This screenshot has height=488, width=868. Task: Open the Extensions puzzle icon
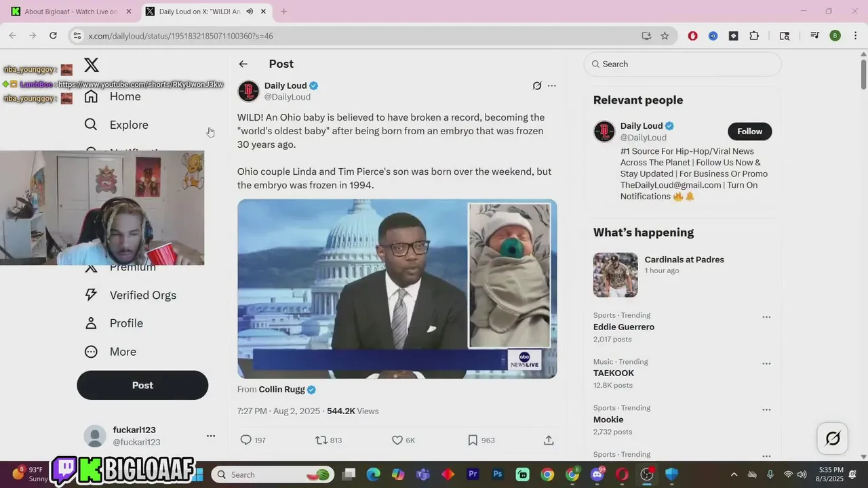[754, 36]
